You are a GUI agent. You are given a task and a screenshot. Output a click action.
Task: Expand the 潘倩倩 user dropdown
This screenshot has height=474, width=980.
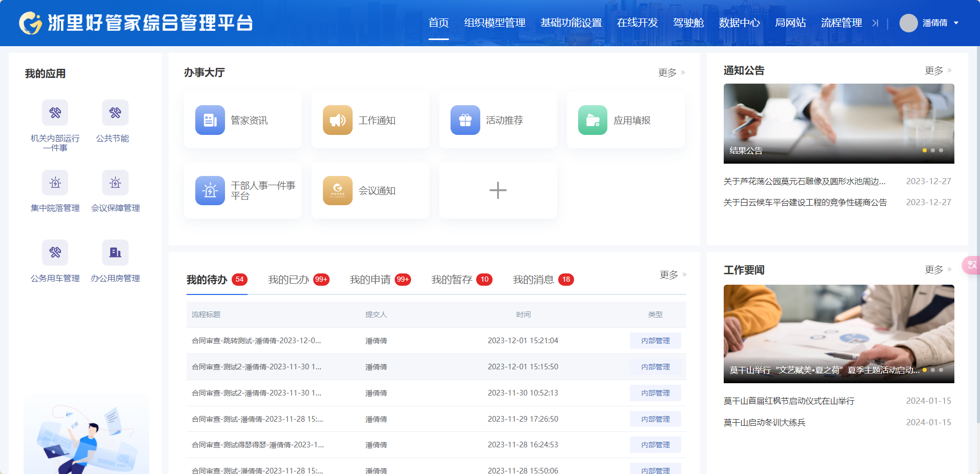[x=956, y=23]
